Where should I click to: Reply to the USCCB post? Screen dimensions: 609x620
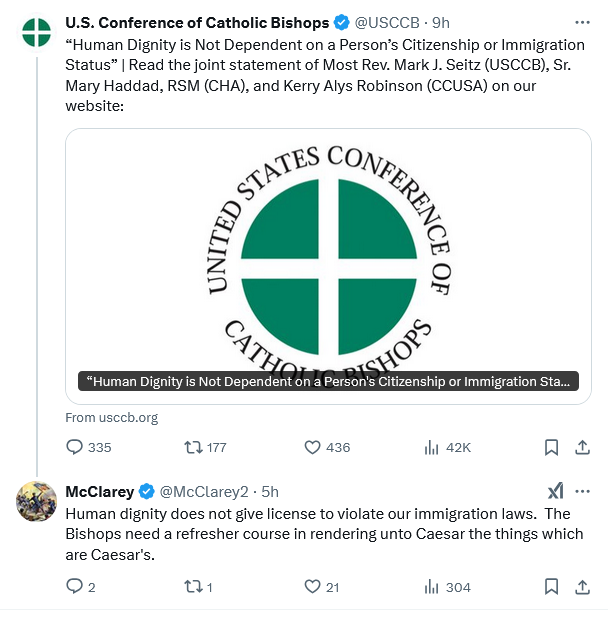[75, 447]
